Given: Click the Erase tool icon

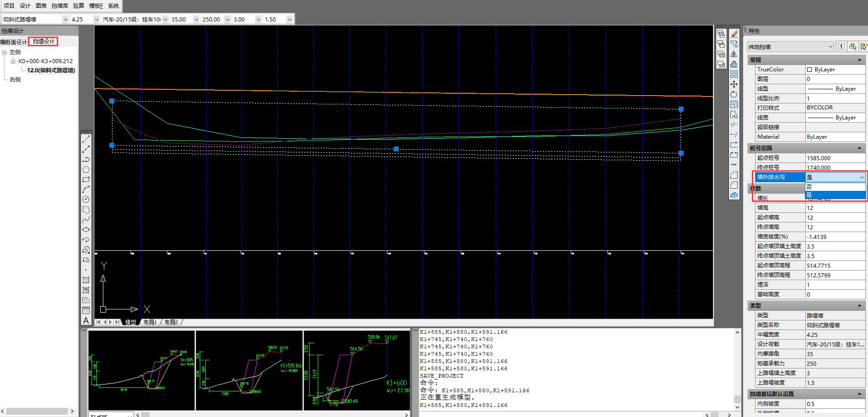Looking at the screenshot, I should pyautogui.click(x=734, y=34).
